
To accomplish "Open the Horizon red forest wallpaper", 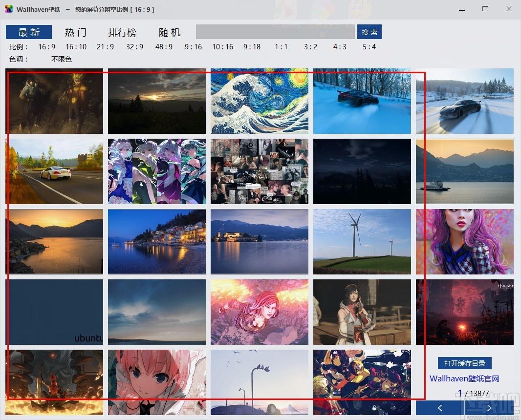I will pos(465,312).
